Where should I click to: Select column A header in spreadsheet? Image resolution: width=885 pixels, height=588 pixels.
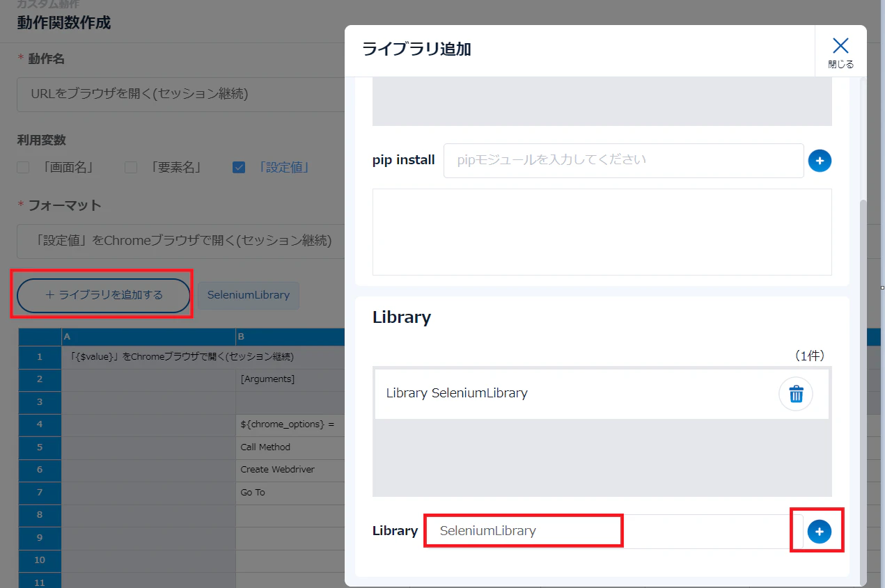(x=148, y=337)
